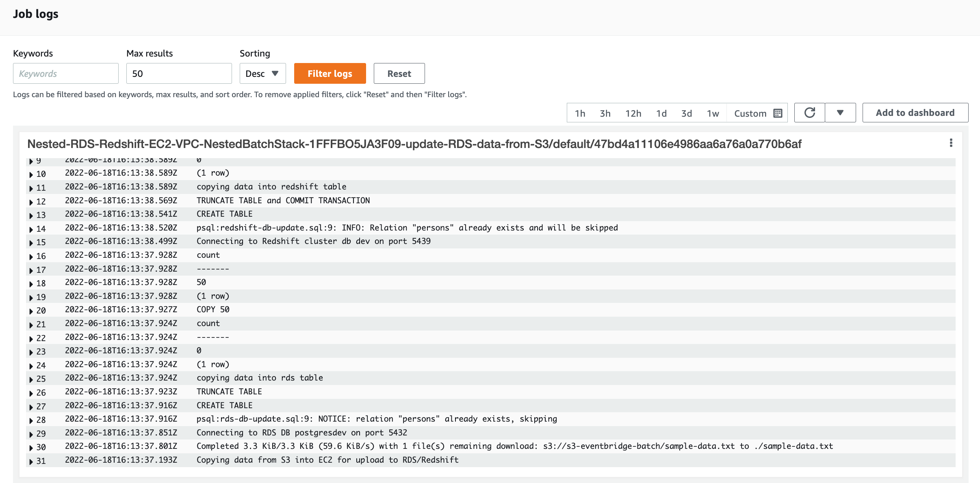Click the refresh icon button
This screenshot has width=980, height=483.
point(809,113)
